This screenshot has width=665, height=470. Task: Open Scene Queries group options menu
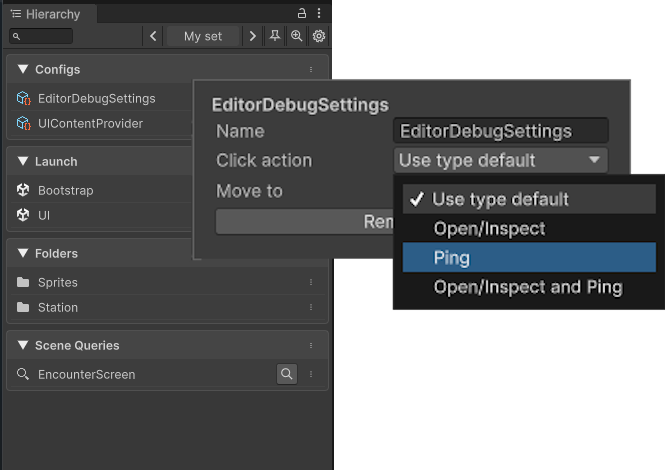pos(311,345)
